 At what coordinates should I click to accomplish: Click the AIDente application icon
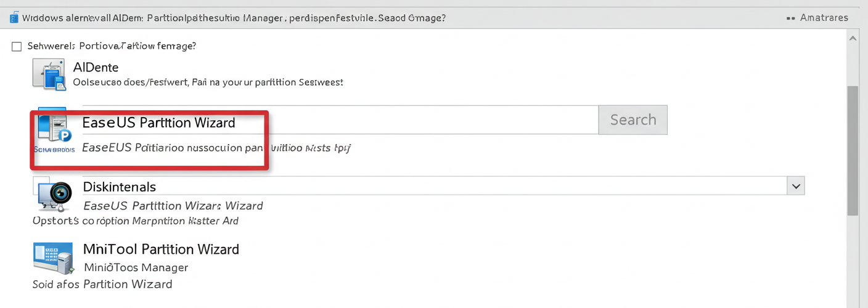pos(49,75)
